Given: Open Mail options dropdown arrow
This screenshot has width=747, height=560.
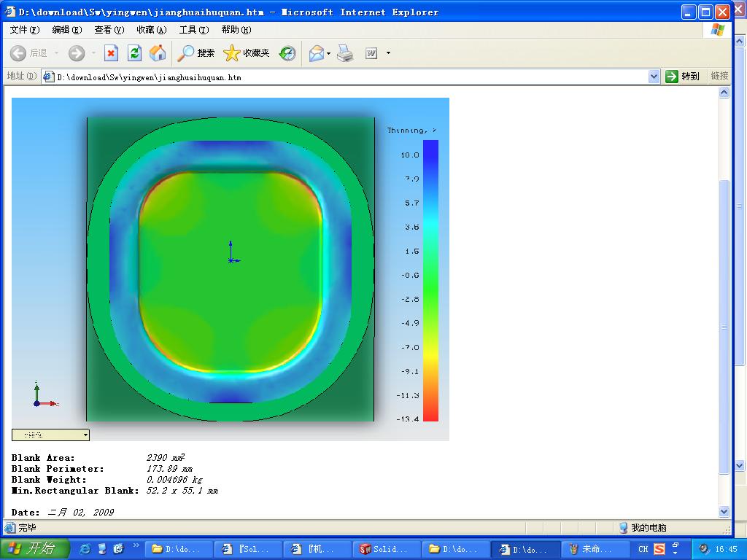Looking at the screenshot, I should (x=329, y=52).
